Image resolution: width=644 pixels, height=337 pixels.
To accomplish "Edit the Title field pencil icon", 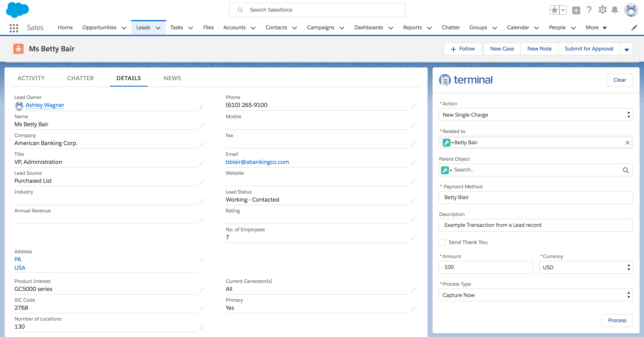I will click(x=202, y=163).
